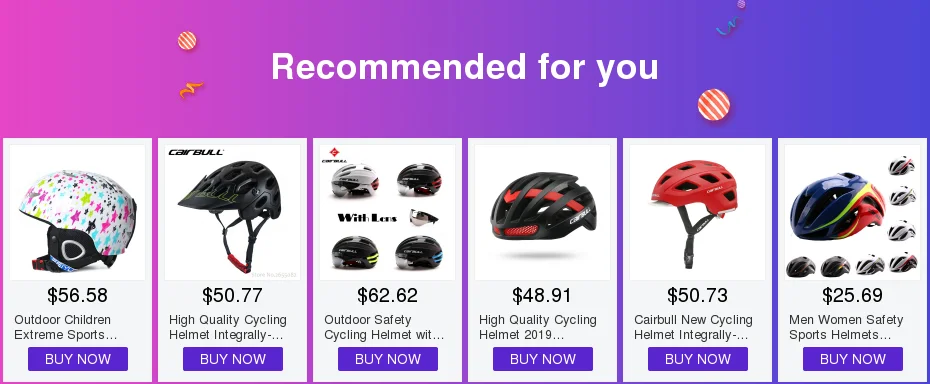The image size is (930, 384).
Task: Open Outdoor Children Extreme Sports title link
Action: click(65, 327)
